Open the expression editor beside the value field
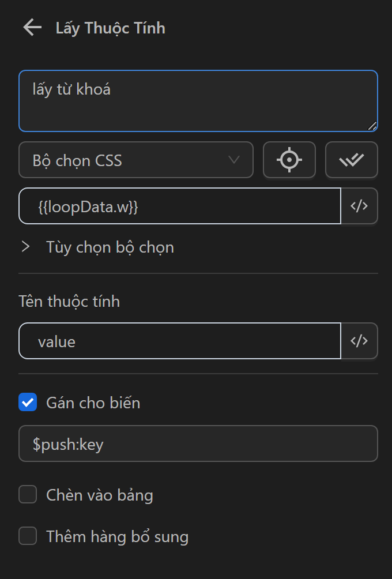Screen dimensions: 392x579 (359, 341)
